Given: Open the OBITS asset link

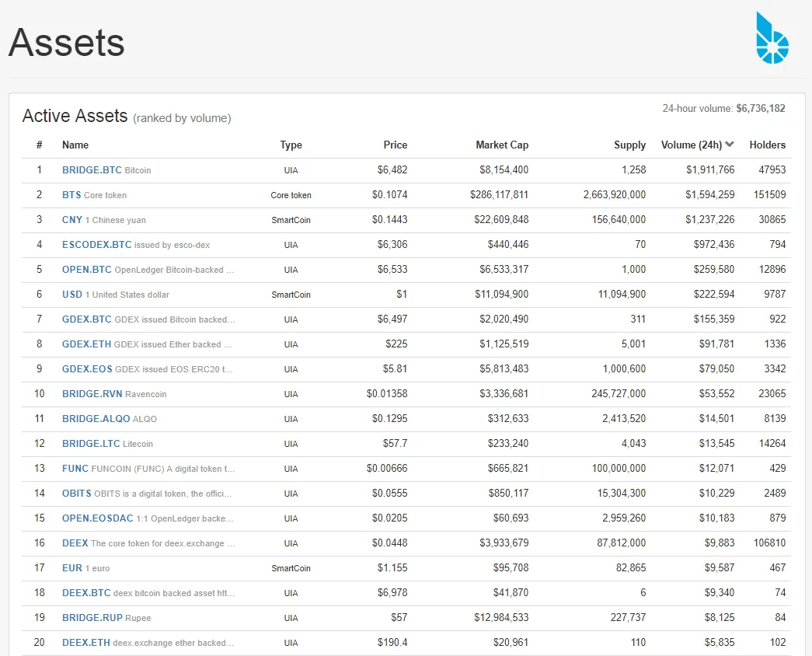Looking at the screenshot, I should coord(77,494).
